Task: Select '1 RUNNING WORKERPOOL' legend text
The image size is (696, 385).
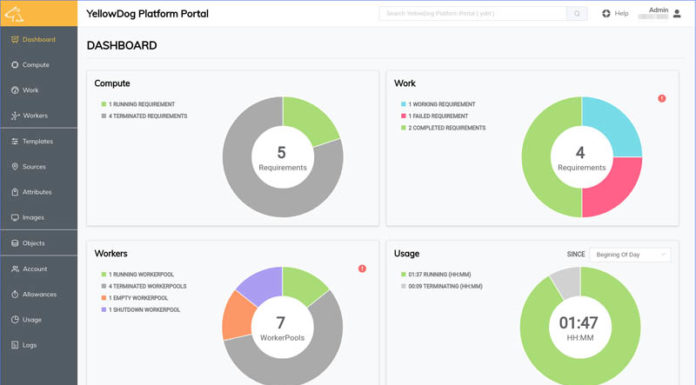Action: click(141, 274)
